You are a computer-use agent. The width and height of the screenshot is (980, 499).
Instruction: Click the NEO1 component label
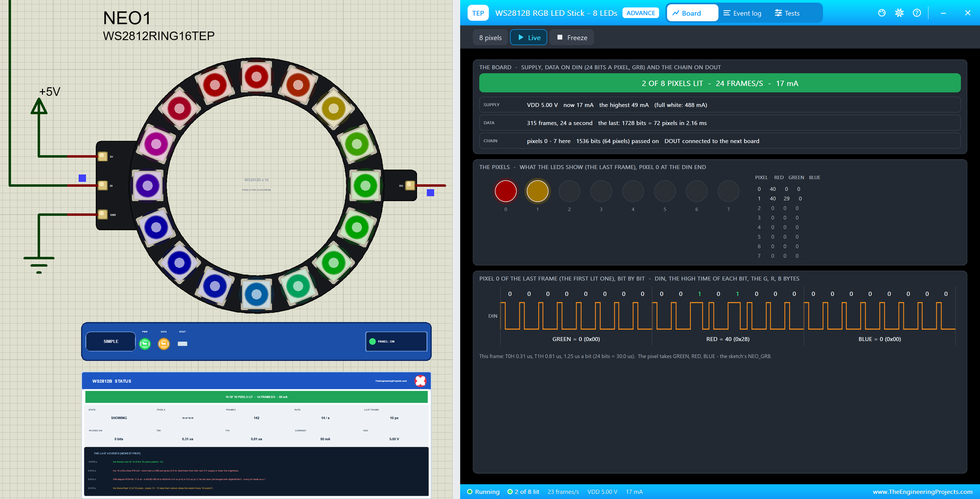pyautogui.click(x=127, y=18)
